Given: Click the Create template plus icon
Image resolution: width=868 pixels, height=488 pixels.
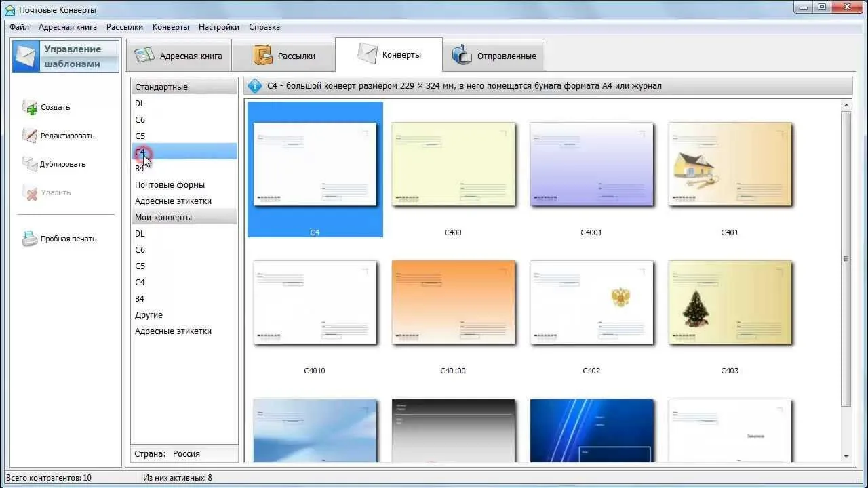Looking at the screenshot, I should click(x=30, y=107).
